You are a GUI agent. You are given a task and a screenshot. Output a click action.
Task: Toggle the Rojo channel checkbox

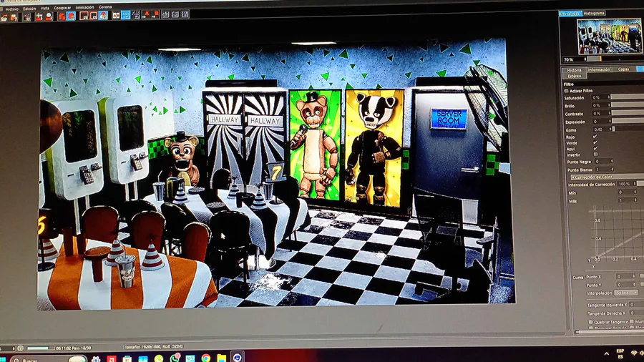click(x=595, y=136)
